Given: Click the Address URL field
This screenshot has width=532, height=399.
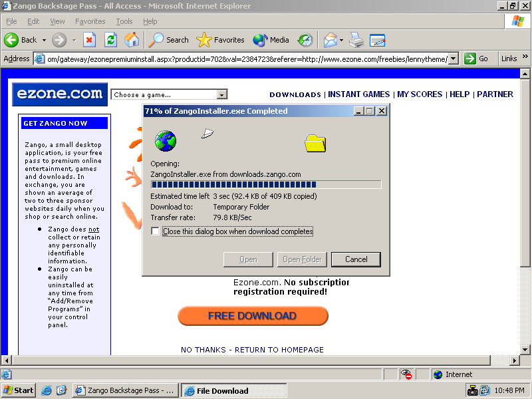Looking at the screenshot, I should tap(247, 59).
